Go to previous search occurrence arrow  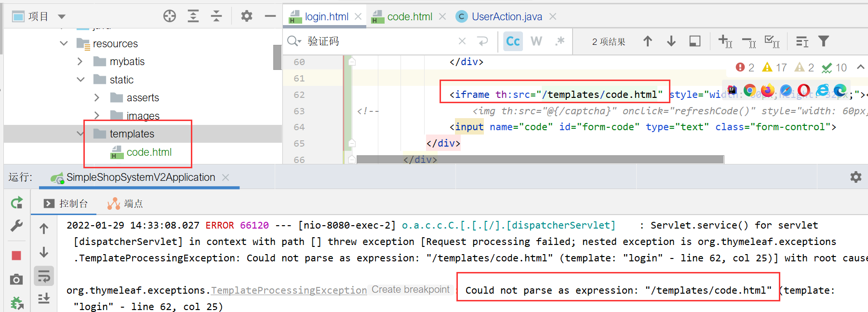click(x=648, y=41)
